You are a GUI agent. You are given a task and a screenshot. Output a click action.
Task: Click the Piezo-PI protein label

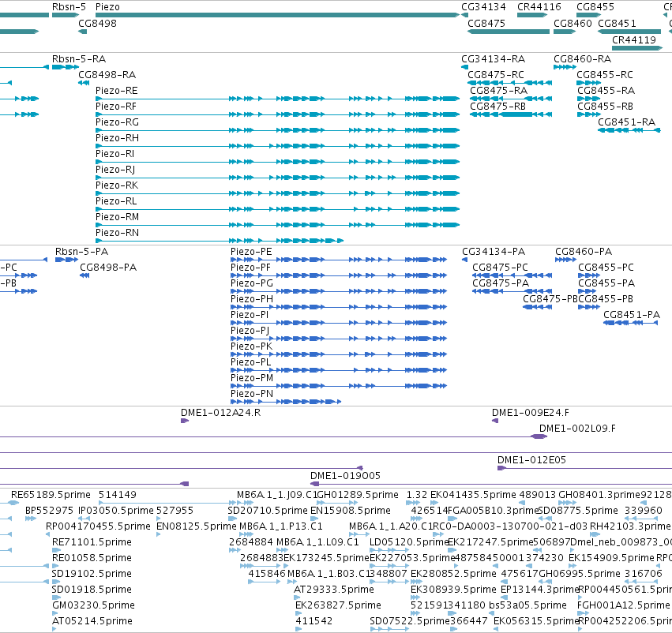coord(250,315)
